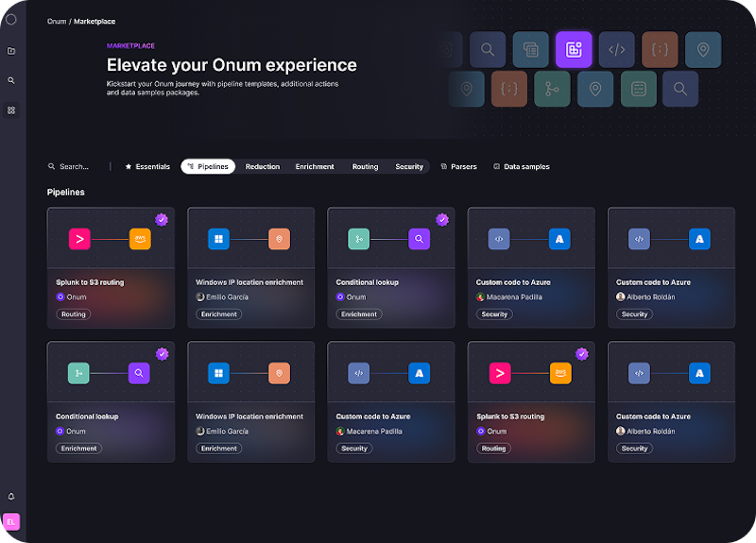
Task: Click Azure icon on top Alberto Roldán card
Action: coord(699,239)
